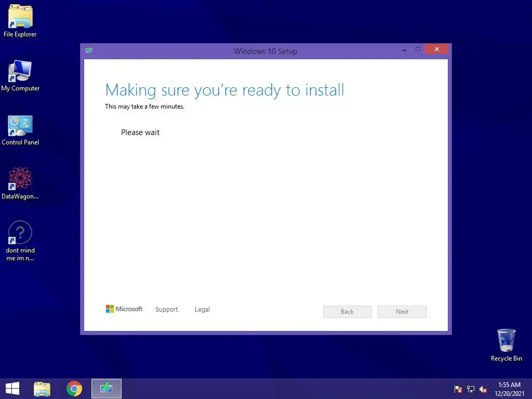
Task: Open Action Center flag tray icon
Action: (x=458, y=389)
